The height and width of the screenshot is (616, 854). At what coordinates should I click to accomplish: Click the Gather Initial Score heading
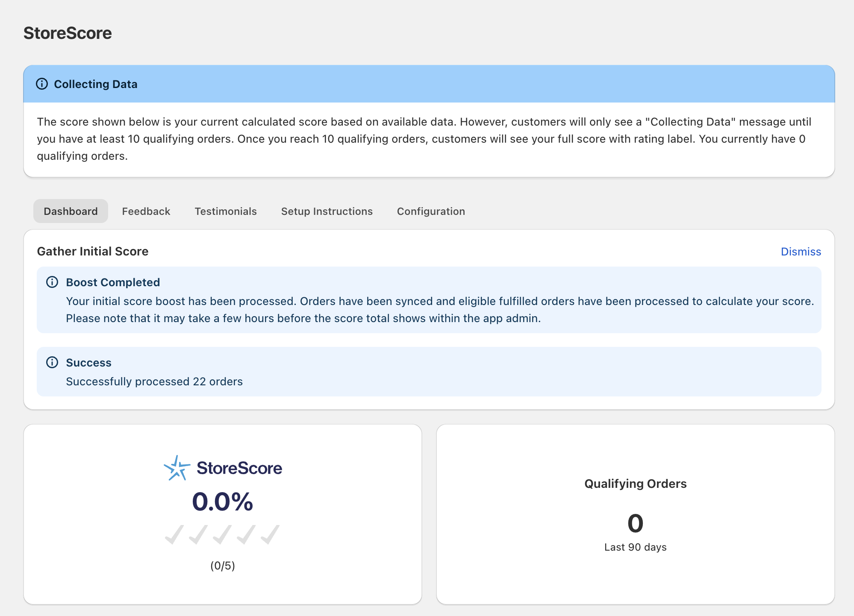pos(92,251)
